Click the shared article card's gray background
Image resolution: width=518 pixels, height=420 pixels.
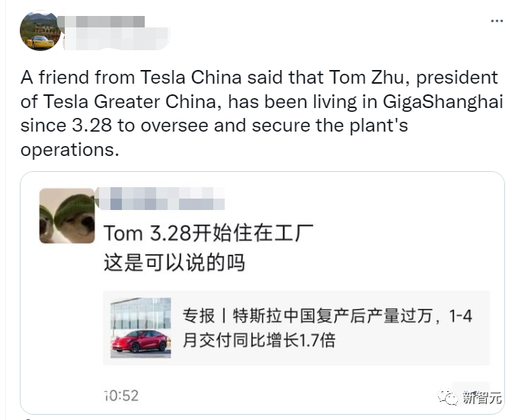[x=296, y=328]
